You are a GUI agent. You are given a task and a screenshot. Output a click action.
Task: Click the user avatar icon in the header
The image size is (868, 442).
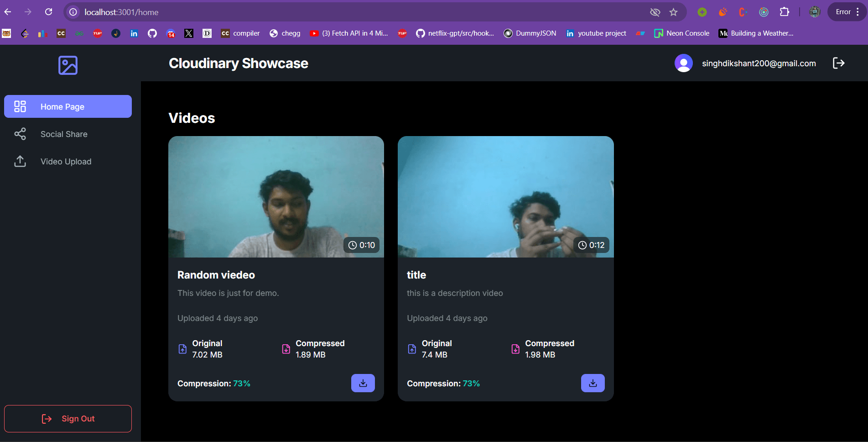click(x=683, y=63)
